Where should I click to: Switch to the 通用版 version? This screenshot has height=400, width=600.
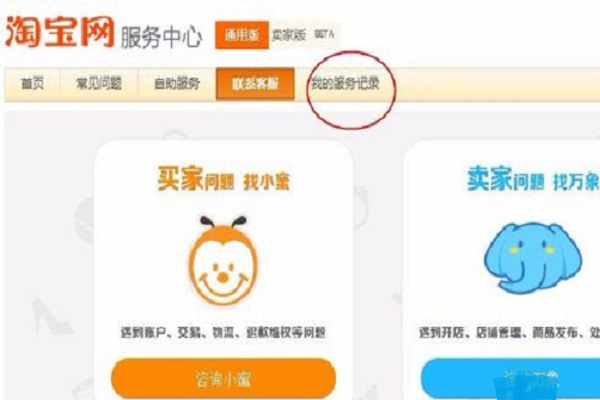[242, 35]
